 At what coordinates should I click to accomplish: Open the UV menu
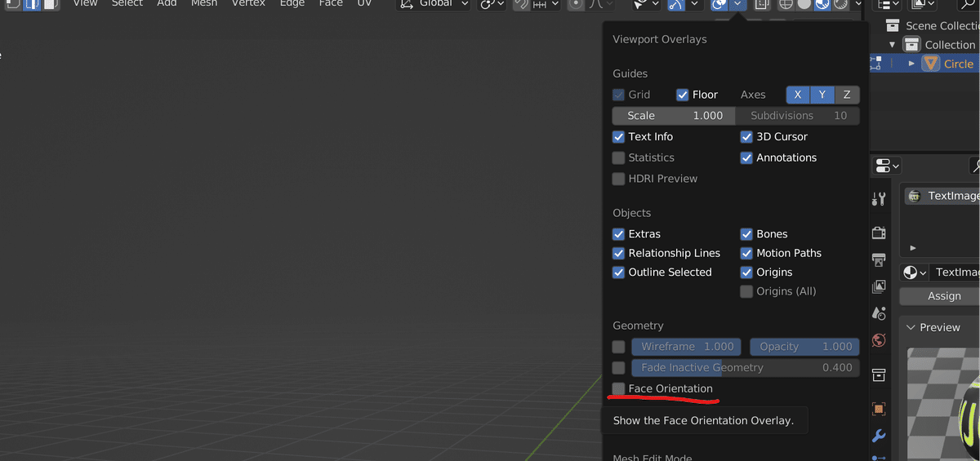(x=364, y=3)
